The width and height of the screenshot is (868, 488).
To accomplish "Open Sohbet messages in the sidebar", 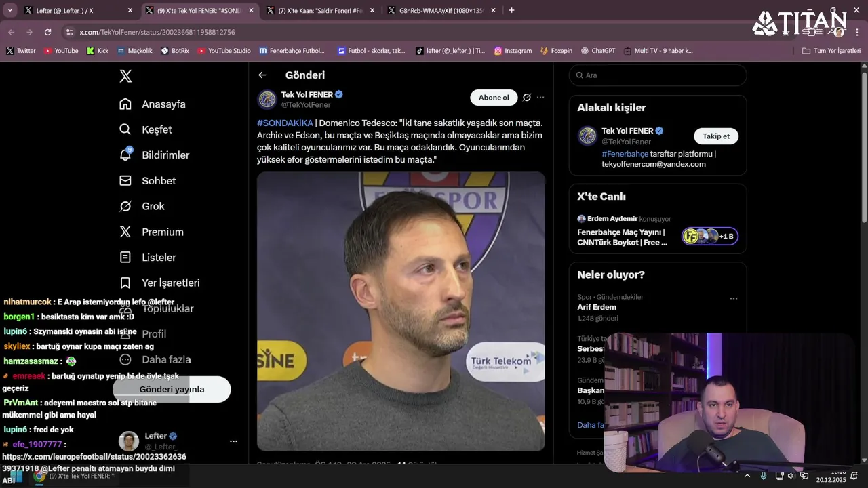I will 147,181.
